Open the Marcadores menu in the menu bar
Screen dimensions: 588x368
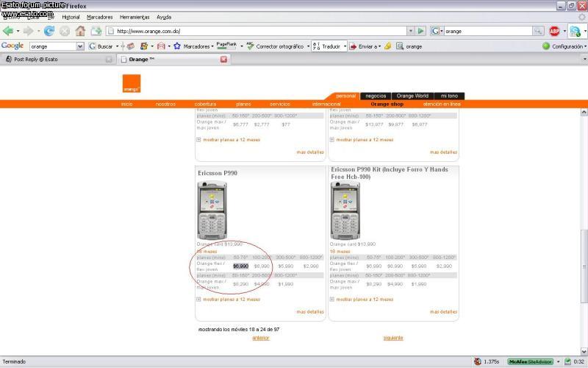click(x=99, y=17)
